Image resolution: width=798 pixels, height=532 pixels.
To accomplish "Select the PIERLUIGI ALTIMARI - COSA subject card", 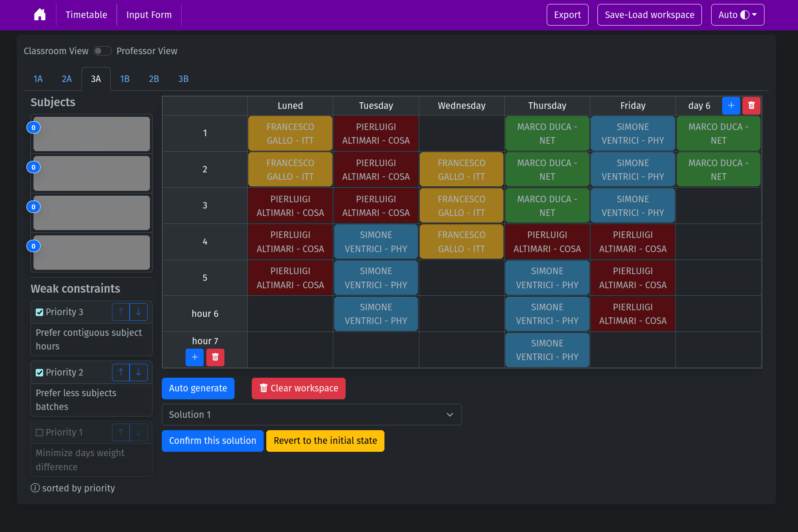I will [92, 134].
